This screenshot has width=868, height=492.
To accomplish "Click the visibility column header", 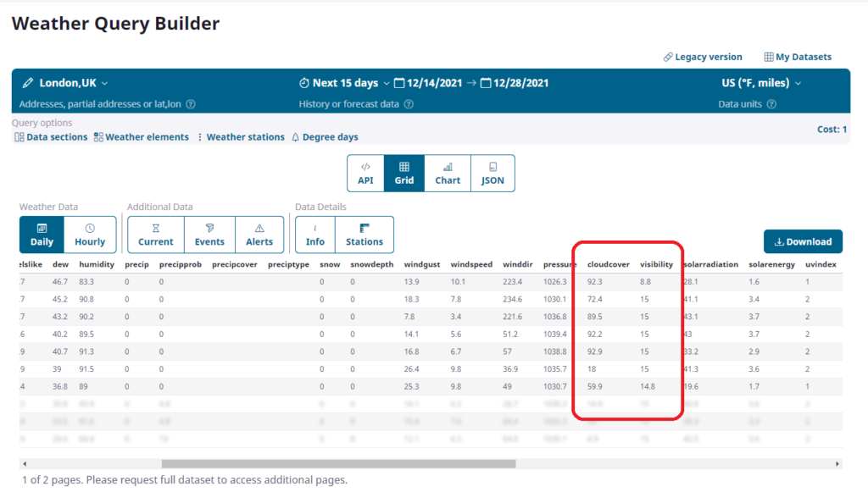I will (x=657, y=264).
